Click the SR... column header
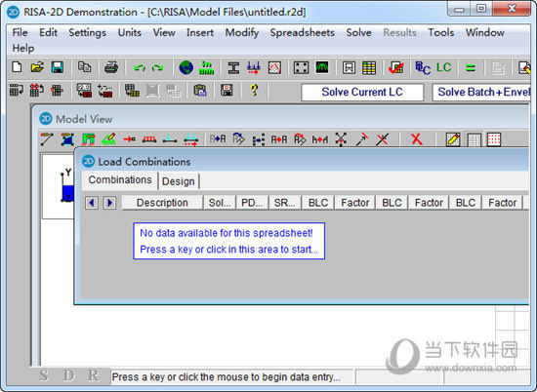The height and width of the screenshot is (392, 537). [285, 203]
